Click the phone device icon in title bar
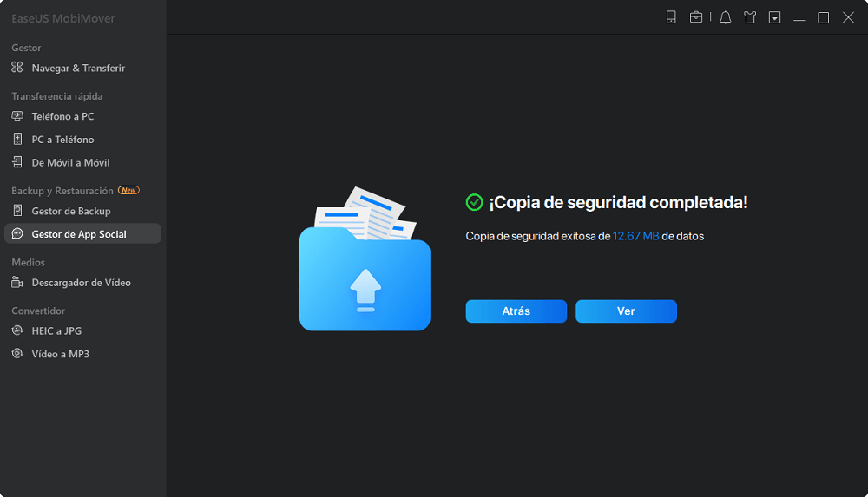 (671, 17)
